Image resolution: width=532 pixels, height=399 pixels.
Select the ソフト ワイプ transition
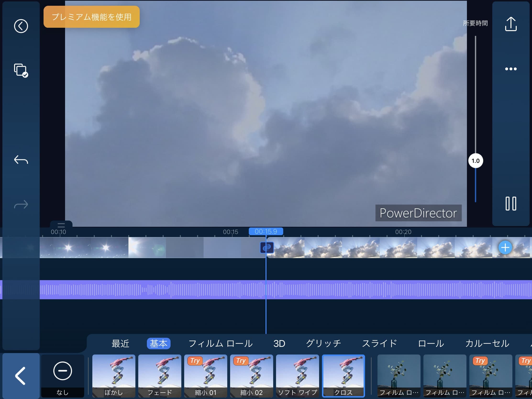click(297, 376)
